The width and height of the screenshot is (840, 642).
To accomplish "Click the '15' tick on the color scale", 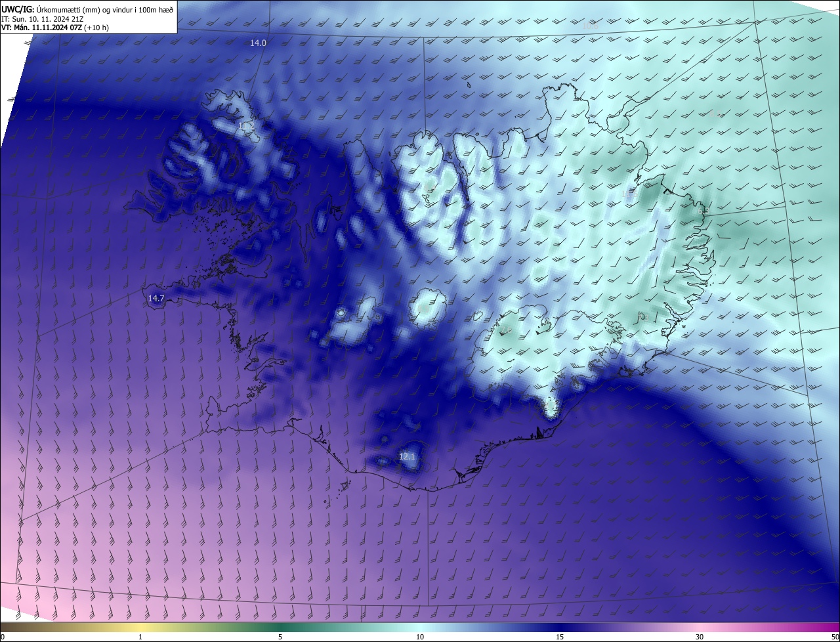I will (x=560, y=637).
